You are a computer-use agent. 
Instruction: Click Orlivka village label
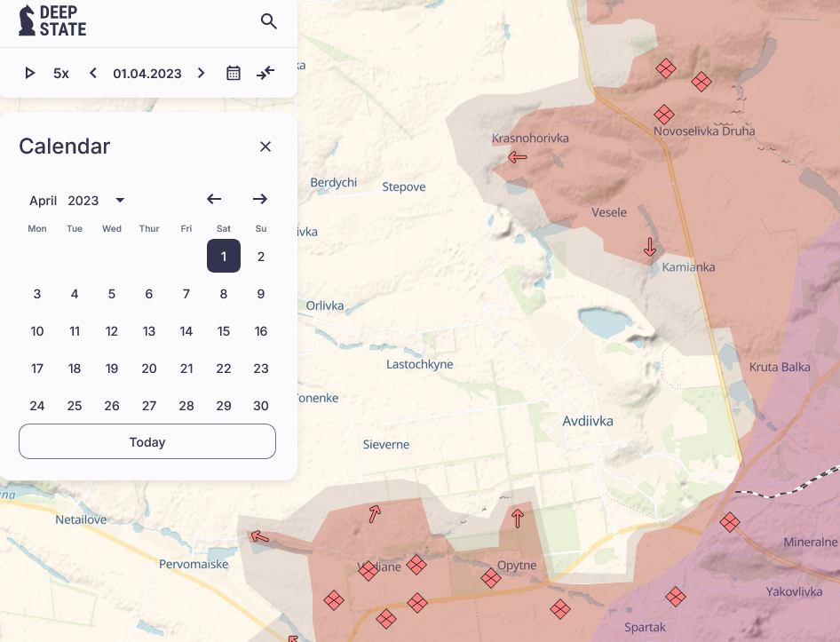coord(325,305)
